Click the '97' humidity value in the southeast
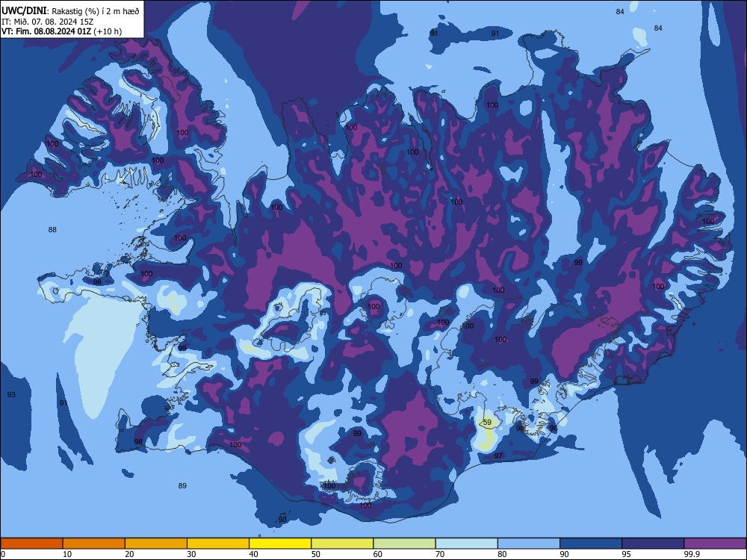747x560 pixels. (498, 455)
